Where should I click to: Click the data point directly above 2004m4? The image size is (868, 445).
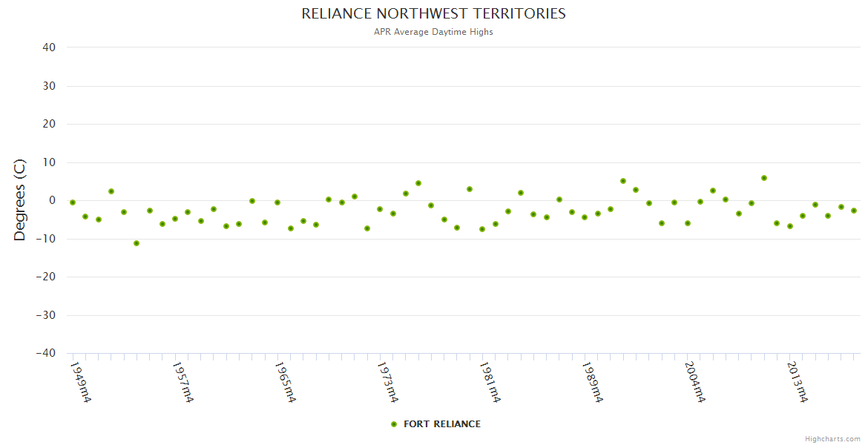[x=688, y=223]
